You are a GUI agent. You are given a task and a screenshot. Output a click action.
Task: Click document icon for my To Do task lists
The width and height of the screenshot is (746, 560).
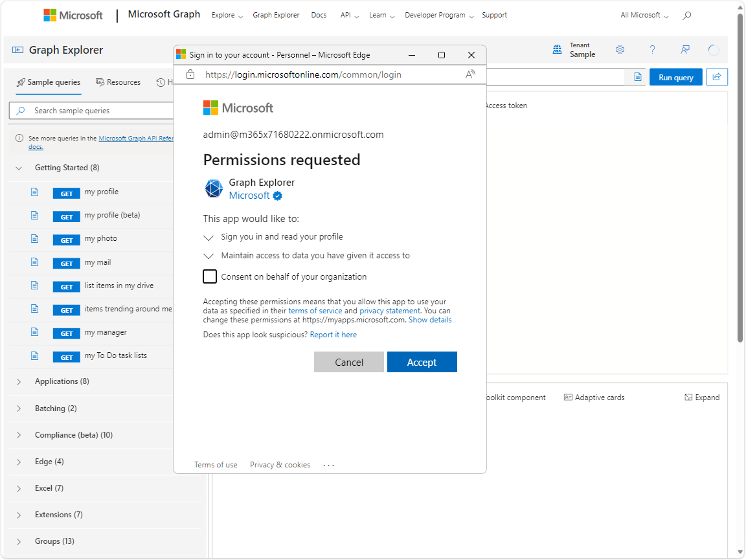click(x=35, y=356)
